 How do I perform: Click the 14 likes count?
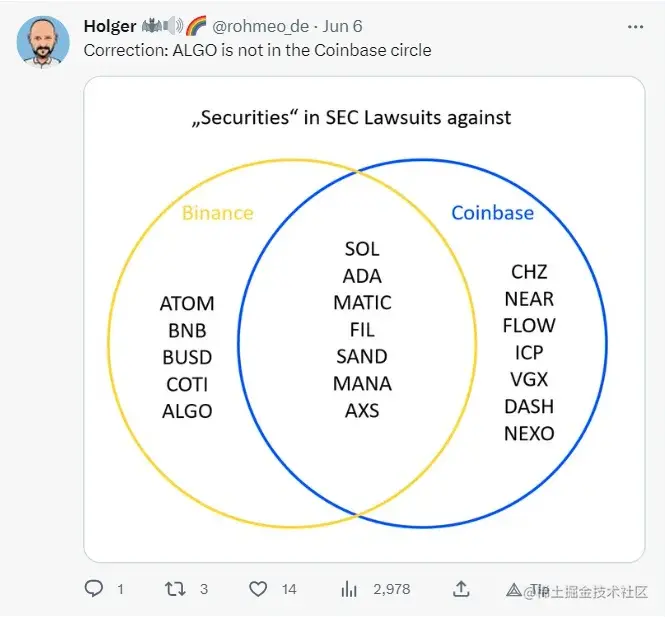289,589
